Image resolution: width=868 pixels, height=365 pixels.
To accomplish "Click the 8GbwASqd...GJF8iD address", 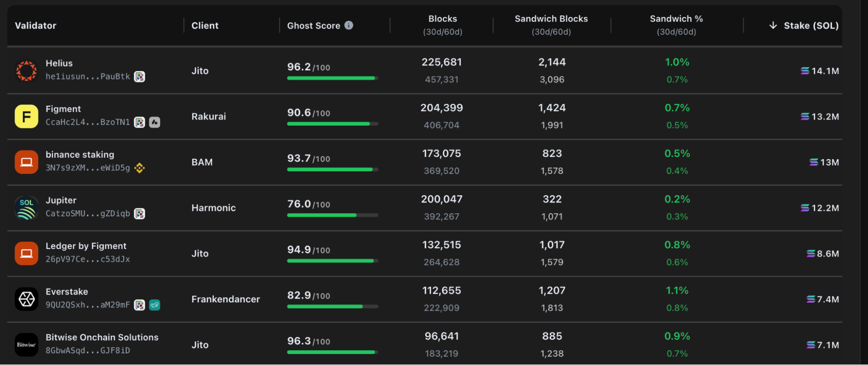I will (88, 351).
